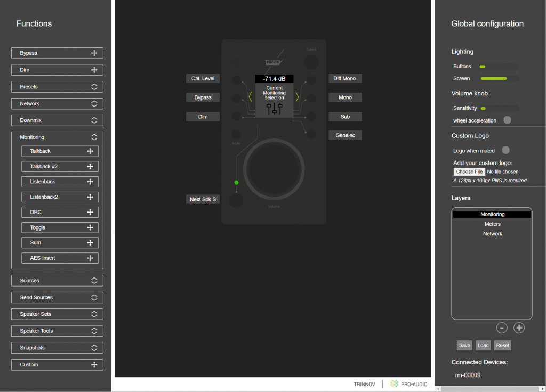Collapse the Monitoring functions group
546x392 pixels.
[x=94, y=137]
